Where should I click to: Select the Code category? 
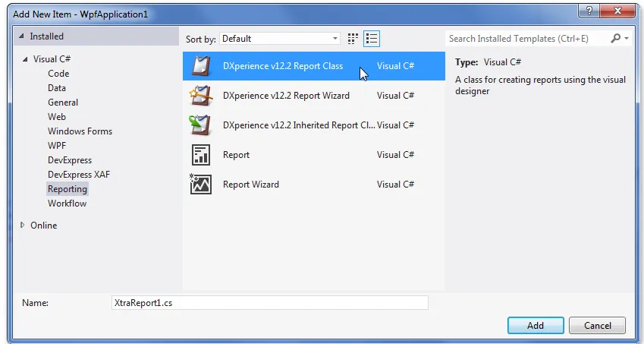(x=58, y=74)
